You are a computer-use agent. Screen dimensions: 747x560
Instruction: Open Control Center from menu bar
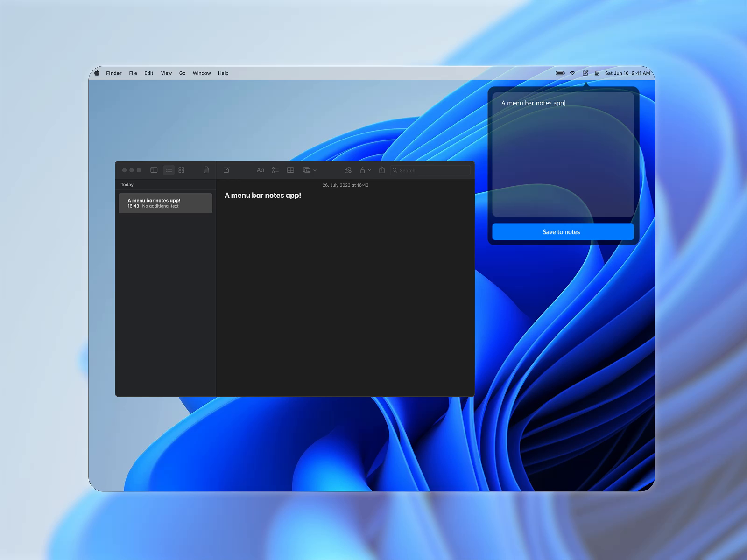pyautogui.click(x=597, y=73)
